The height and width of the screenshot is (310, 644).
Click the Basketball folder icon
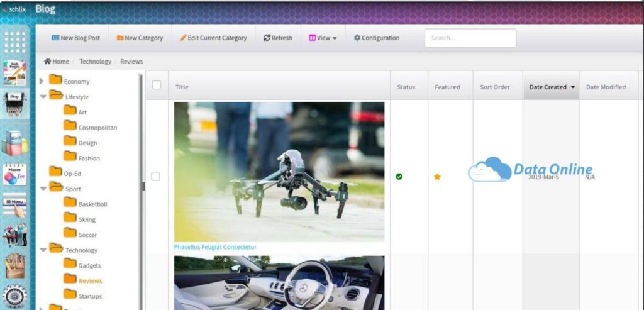pyautogui.click(x=70, y=202)
